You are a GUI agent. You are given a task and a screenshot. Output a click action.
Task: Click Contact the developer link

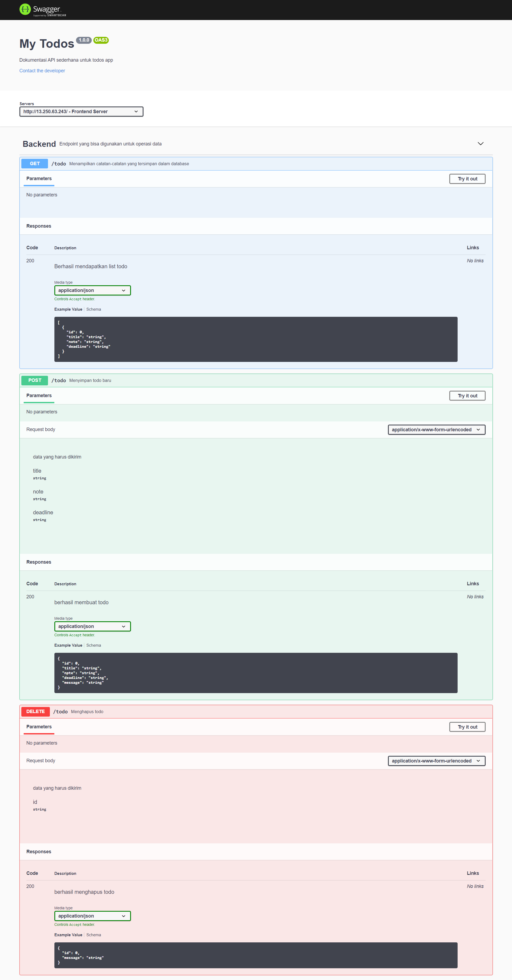[42, 71]
